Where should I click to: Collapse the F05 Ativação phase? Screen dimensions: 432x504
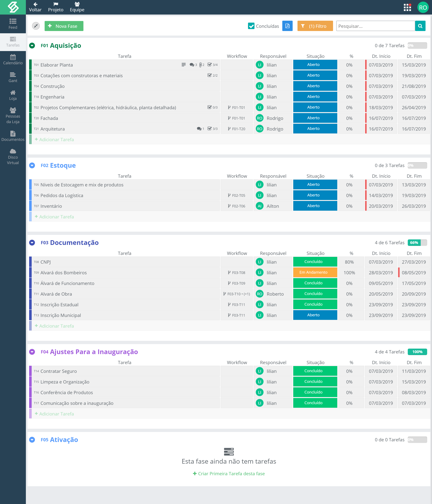(x=32, y=440)
